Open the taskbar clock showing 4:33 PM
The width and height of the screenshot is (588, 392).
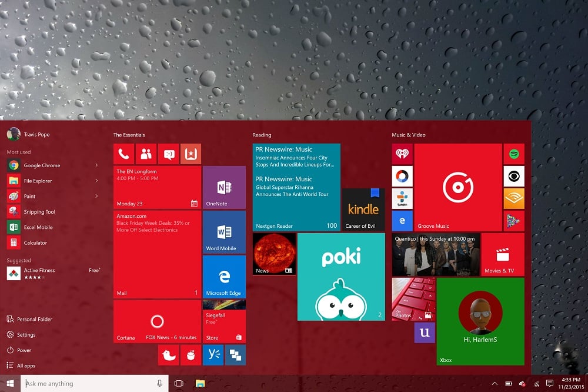pos(571,383)
